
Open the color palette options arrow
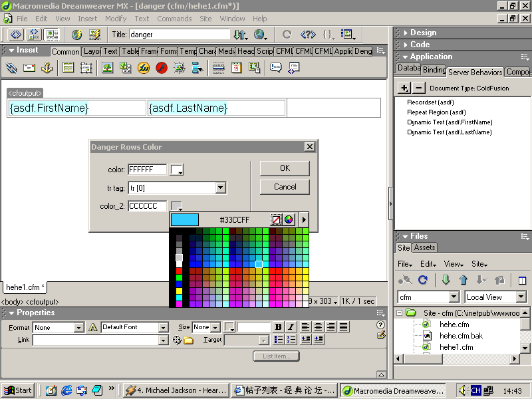click(304, 219)
